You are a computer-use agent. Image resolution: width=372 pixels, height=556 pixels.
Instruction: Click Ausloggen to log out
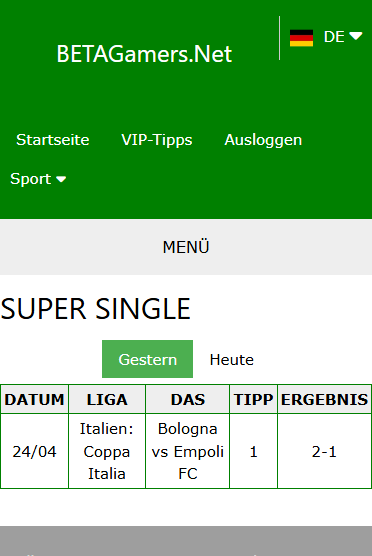click(x=263, y=140)
